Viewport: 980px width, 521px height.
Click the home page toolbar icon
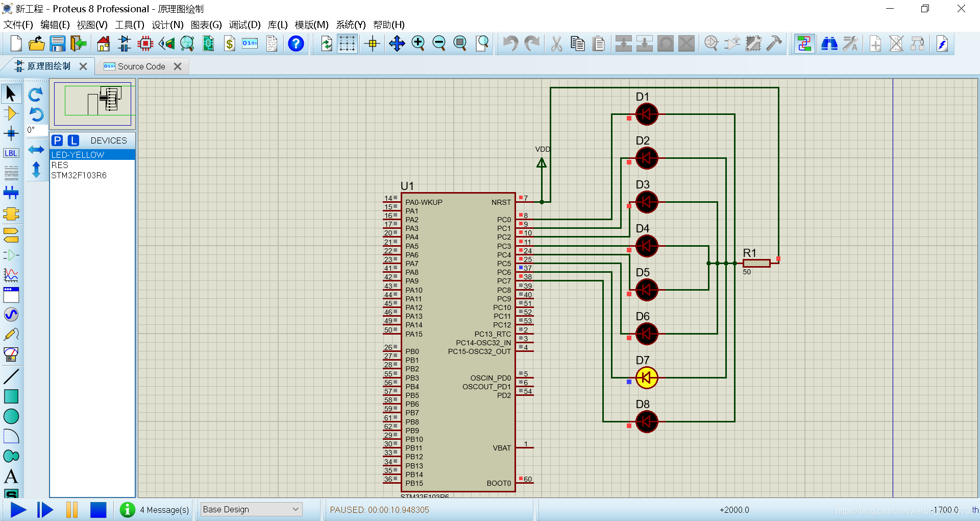point(104,43)
